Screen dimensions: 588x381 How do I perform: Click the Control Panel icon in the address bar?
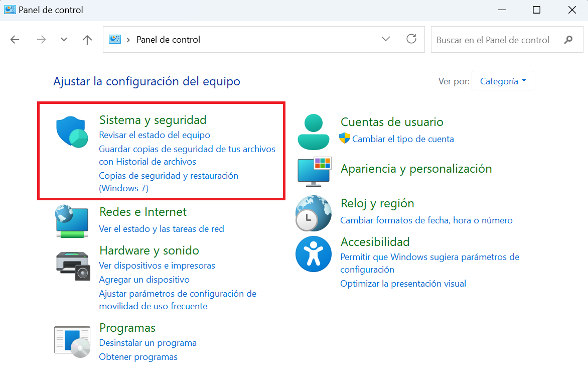click(115, 39)
